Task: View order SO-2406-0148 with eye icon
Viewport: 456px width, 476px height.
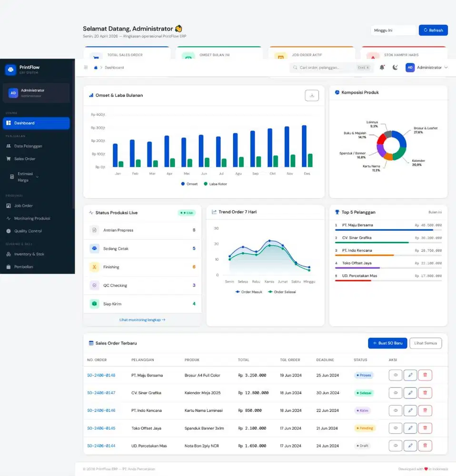Action: click(395, 375)
